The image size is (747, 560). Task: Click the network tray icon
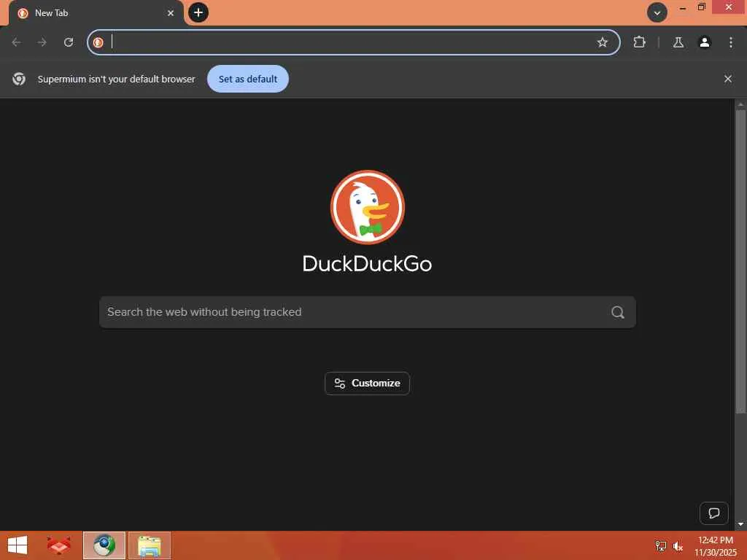coord(661,545)
